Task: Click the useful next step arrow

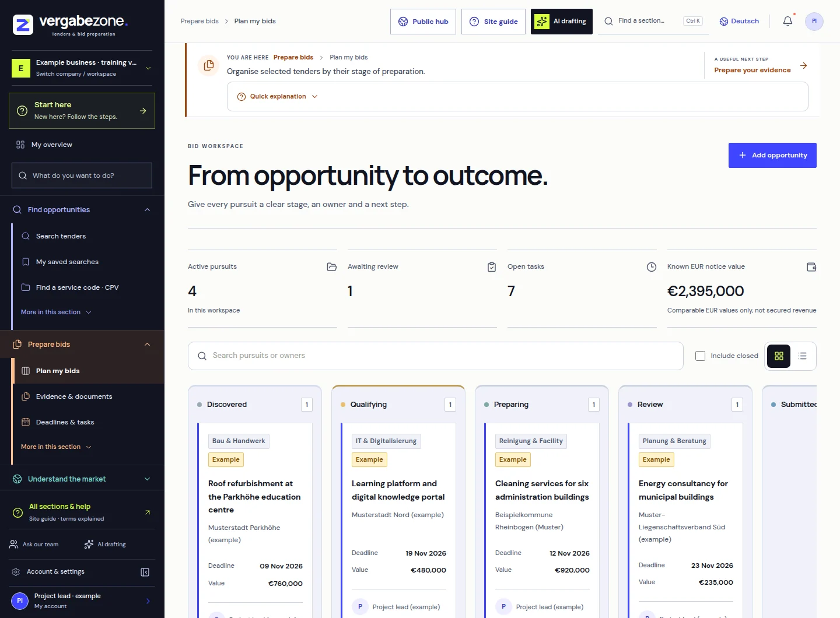Action: pyautogui.click(x=804, y=65)
